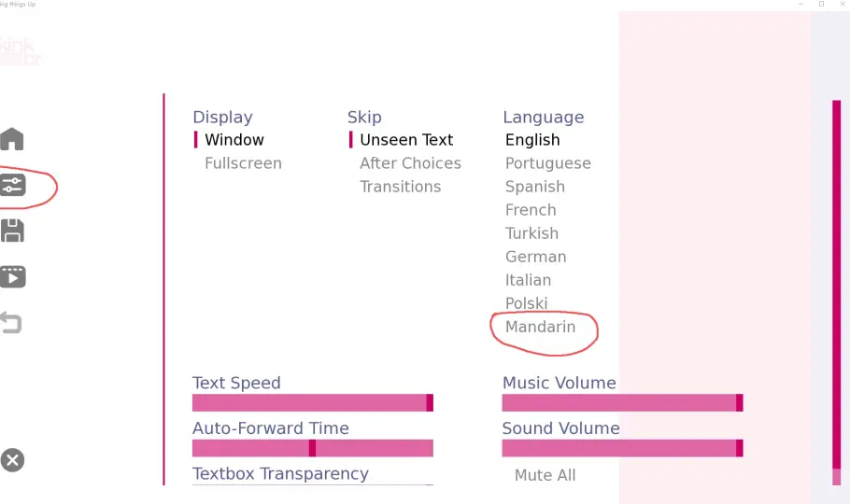Click the Auto-Forward Time slider
Image resolution: width=850 pixels, height=504 pixels.
tap(312, 448)
